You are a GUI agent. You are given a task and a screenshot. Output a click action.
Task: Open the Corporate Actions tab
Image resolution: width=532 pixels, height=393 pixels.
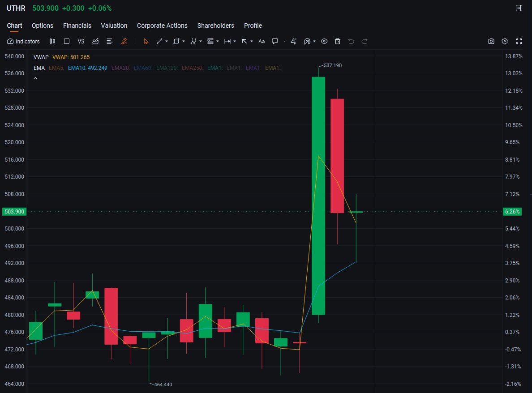(162, 26)
